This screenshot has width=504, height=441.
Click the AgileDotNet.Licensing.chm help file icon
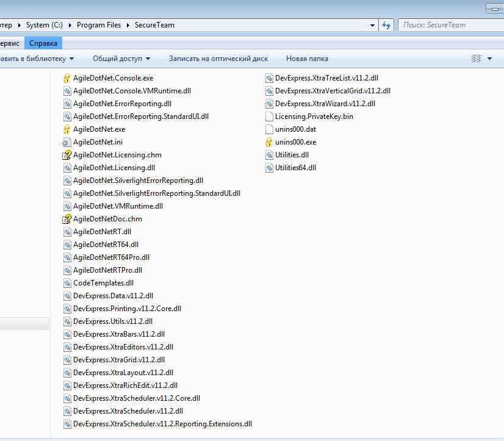click(67, 155)
